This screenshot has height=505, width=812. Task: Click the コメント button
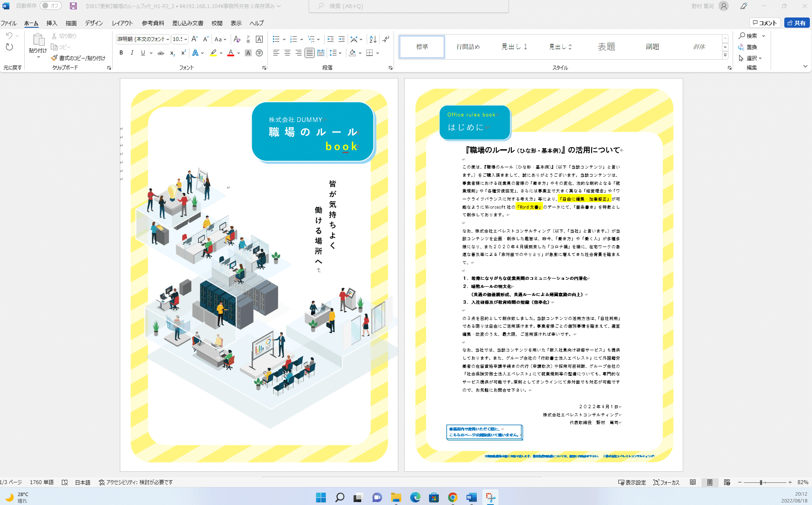pyautogui.click(x=765, y=23)
